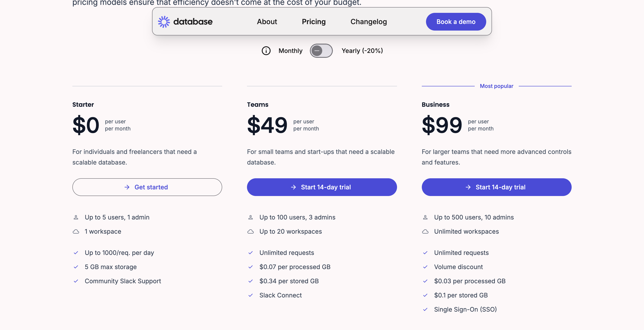Click the arrow inside the Get started button

[127, 187]
